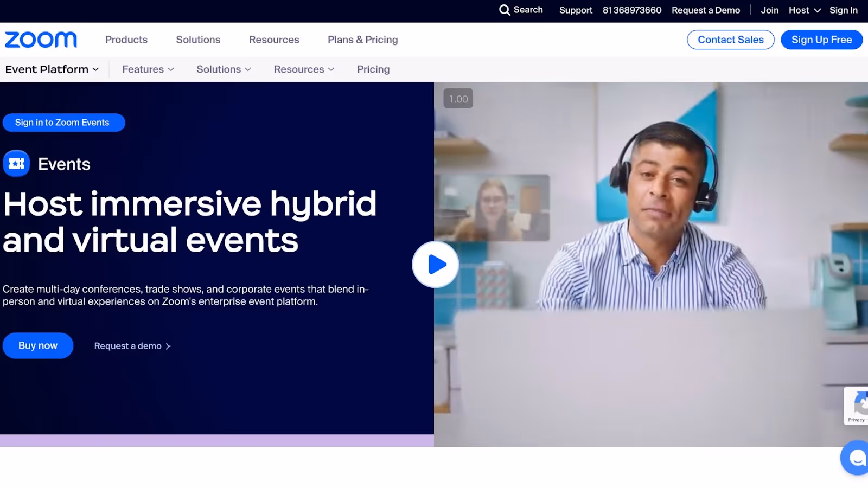Open the Products menu
Image resolution: width=868 pixels, height=488 pixels.
[126, 40]
